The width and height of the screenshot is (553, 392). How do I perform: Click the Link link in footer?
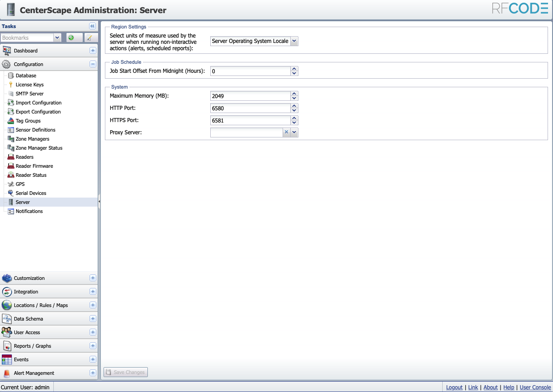pos(473,387)
